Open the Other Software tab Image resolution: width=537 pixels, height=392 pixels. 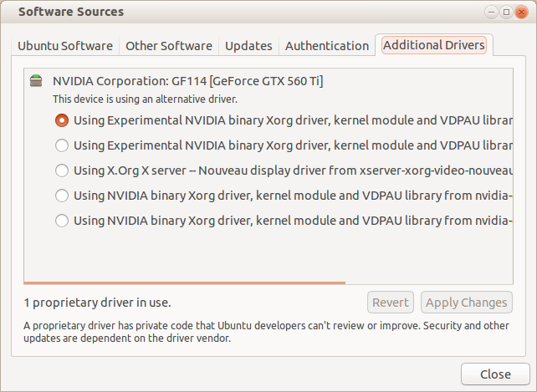[169, 46]
